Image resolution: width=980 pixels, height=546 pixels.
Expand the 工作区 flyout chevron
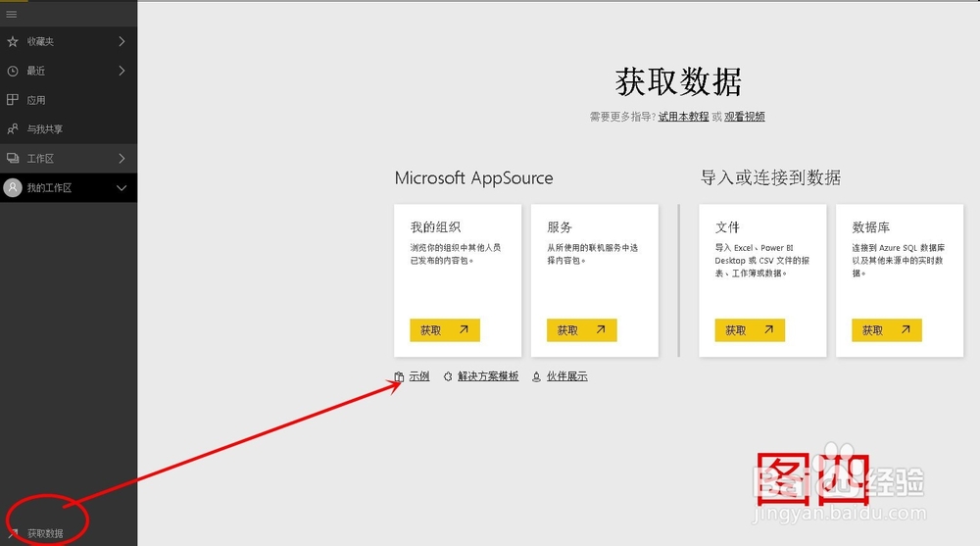122,158
